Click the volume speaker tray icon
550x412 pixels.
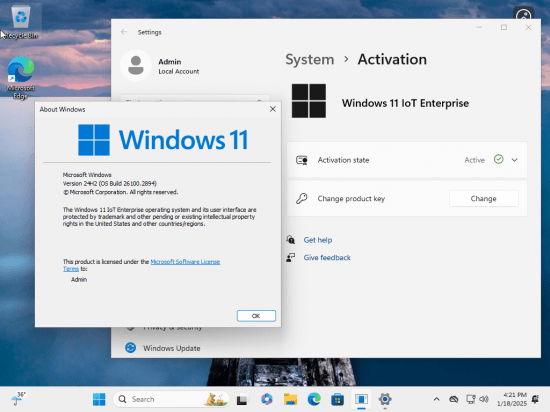pyautogui.click(x=484, y=399)
